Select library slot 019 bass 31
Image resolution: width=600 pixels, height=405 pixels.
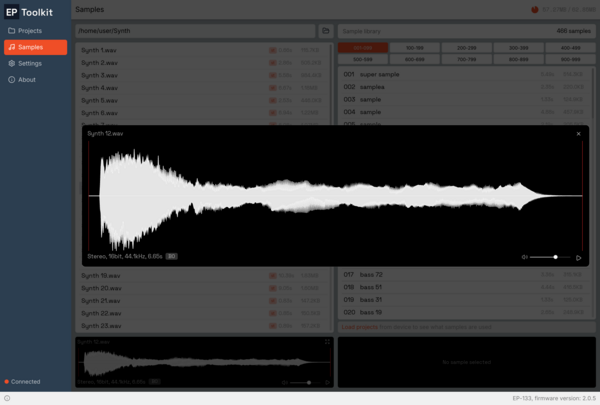coord(465,300)
